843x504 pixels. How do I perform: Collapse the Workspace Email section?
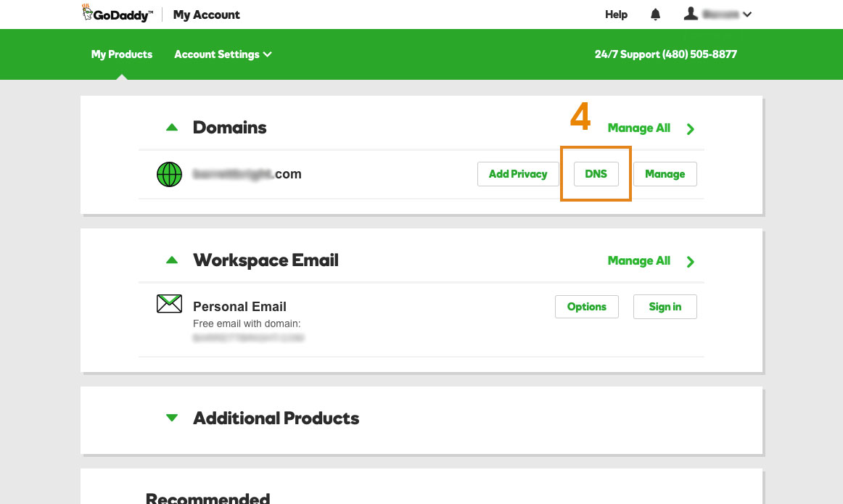172,260
